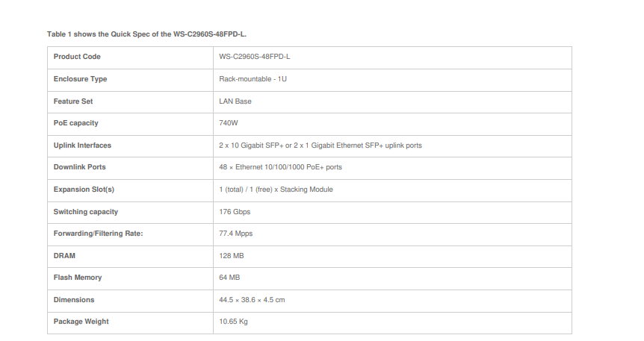Click the 176 Gbps switching capacity value
The width and height of the screenshot is (644, 341).
[235, 212]
